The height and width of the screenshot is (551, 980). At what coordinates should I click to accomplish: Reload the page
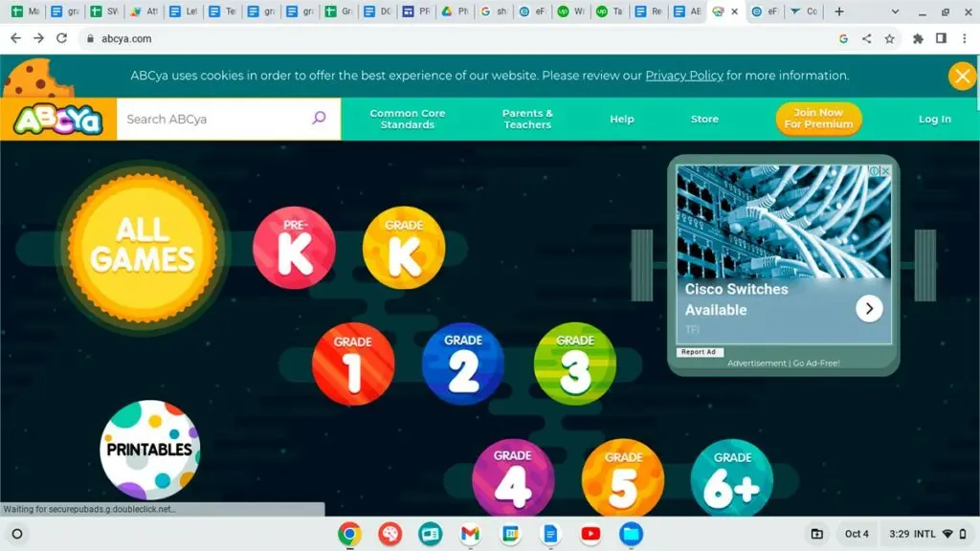pyautogui.click(x=62, y=38)
